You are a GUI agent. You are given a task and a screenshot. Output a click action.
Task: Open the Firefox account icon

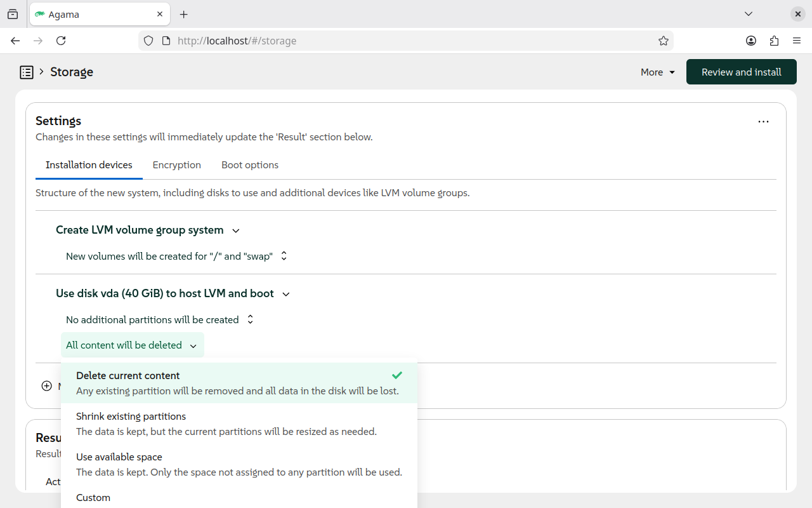click(751, 41)
